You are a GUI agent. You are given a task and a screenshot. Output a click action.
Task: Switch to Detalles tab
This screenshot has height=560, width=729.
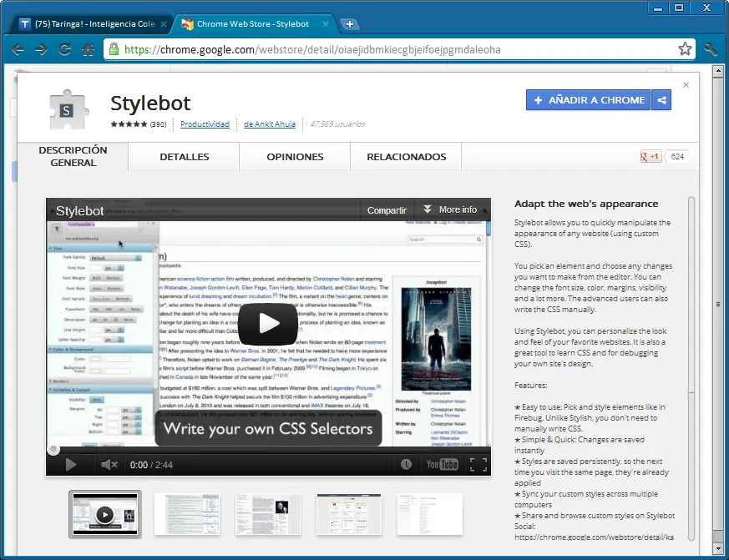(x=185, y=157)
